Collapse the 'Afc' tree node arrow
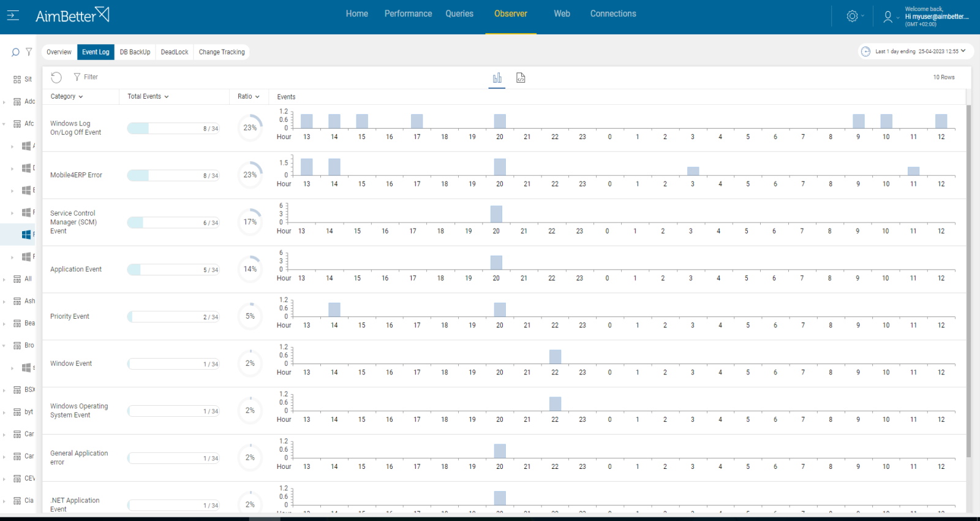This screenshot has width=980, height=521. (x=4, y=124)
